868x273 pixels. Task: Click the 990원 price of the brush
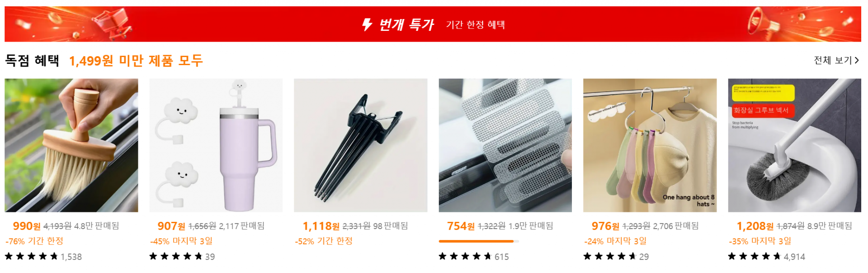27,226
